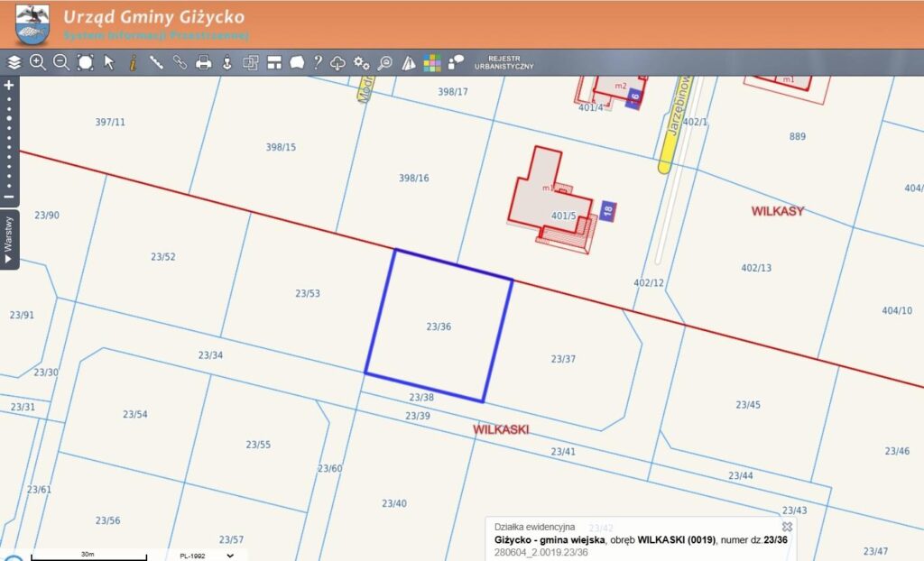The width and height of the screenshot is (924, 561).
Task: Click parcel label 23/90
Action: (x=47, y=216)
